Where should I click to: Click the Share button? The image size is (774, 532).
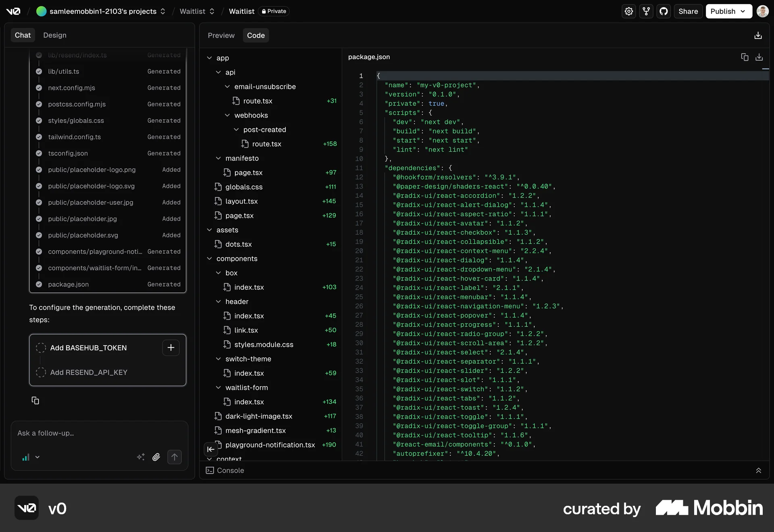click(x=688, y=11)
